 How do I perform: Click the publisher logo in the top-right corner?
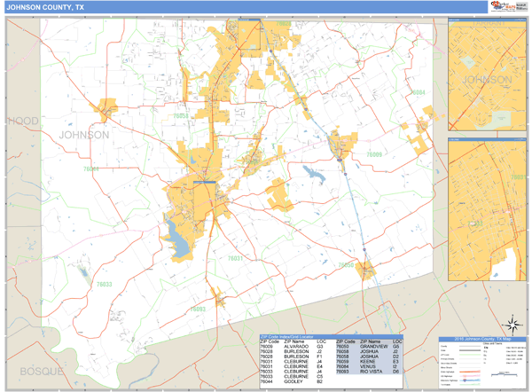point(509,6)
